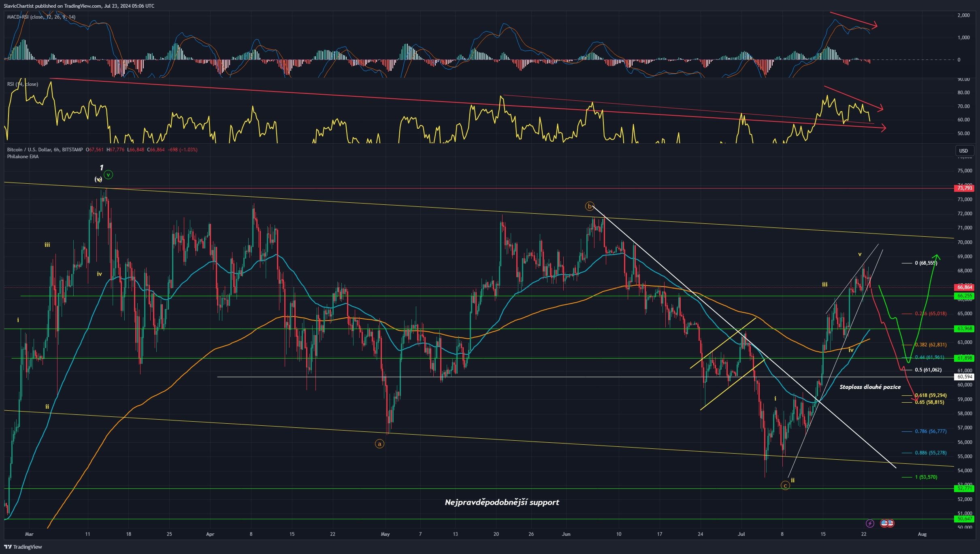Click the orange circled b wave marker
This screenshot has height=554, width=980.
590,206
